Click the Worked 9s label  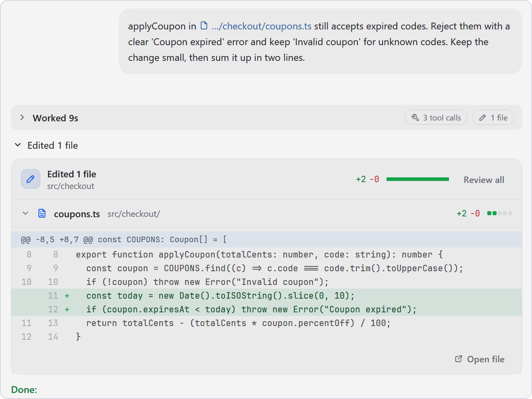pyautogui.click(x=56, y=118)
